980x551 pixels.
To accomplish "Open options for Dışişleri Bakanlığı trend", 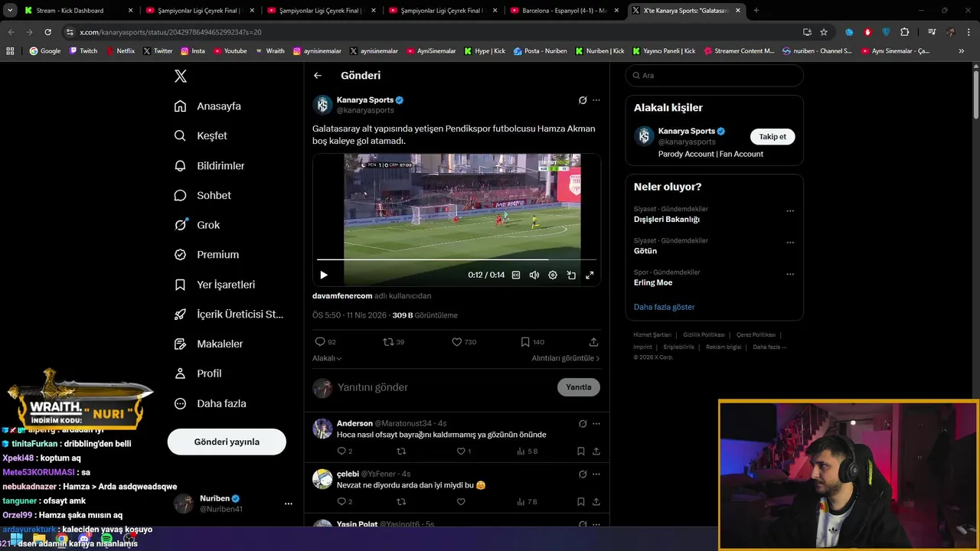I will pos(790,211).
